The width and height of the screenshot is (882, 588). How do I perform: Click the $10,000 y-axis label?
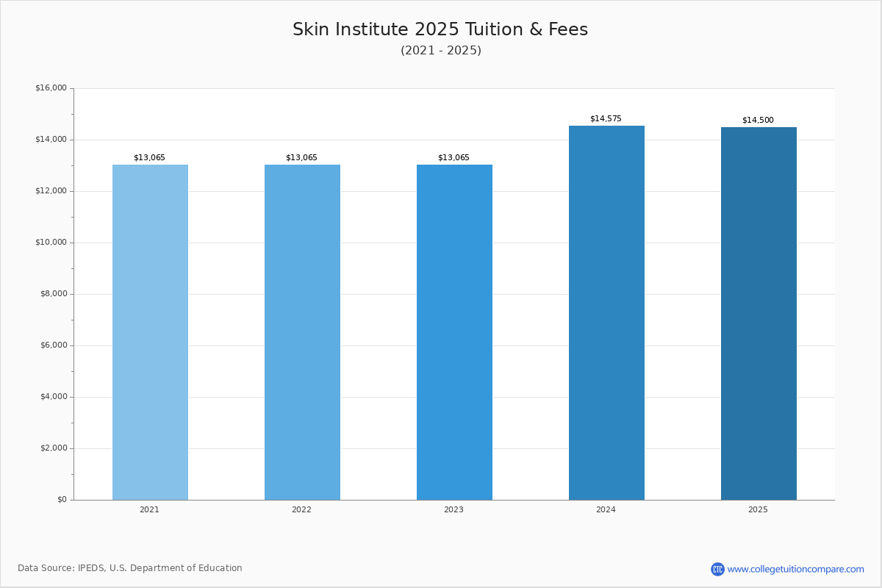coord(51,243)
